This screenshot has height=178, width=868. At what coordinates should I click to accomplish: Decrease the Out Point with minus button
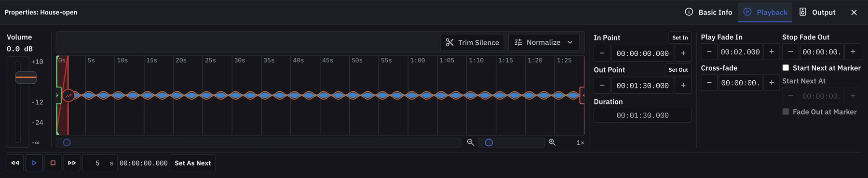(x=602, y=86)
